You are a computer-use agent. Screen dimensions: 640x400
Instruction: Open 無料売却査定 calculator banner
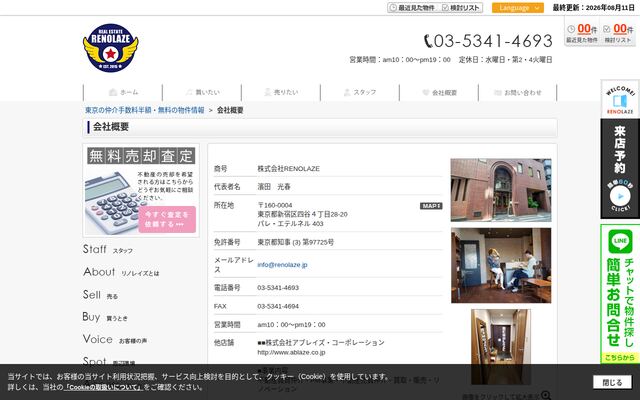pyautogui.click(x=141, y=190)
